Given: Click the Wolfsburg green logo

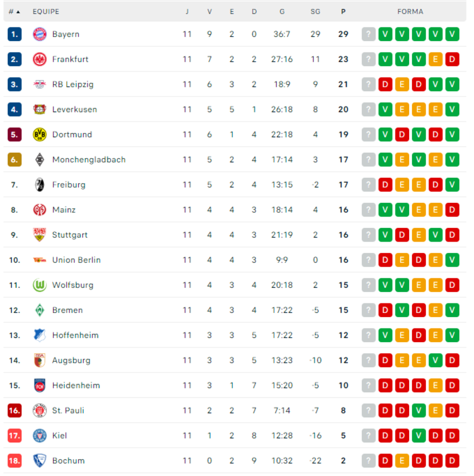Looking at the screenshot, I should [x=39, y=285].
